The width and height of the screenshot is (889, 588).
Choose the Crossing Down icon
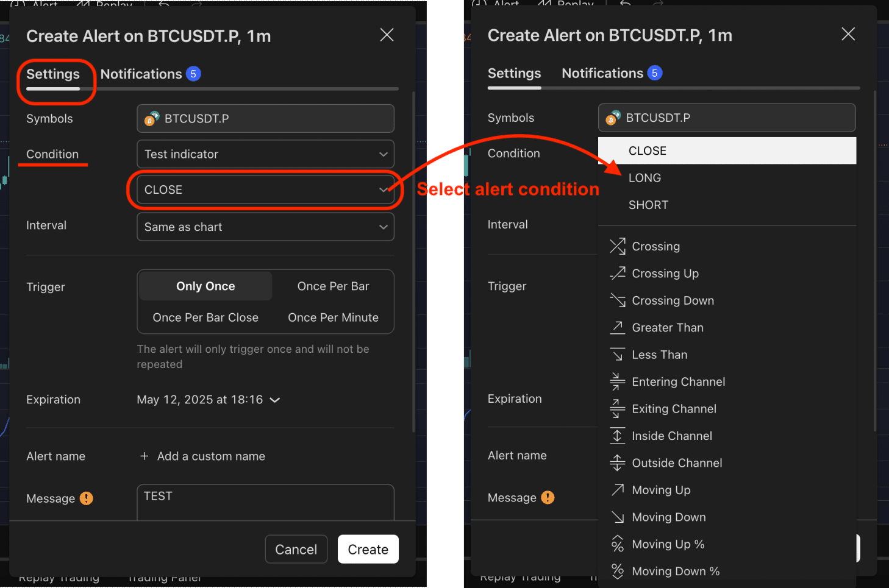click(617, 300)
